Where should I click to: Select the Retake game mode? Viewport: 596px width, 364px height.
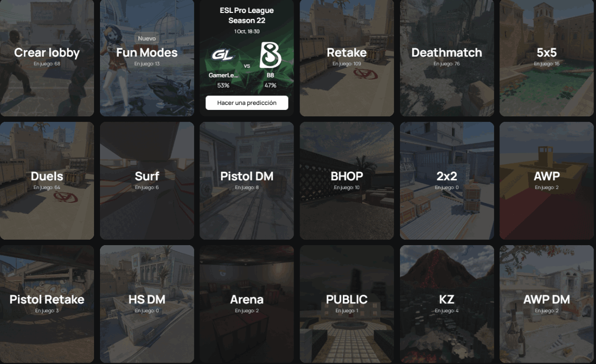coord(347,58)
